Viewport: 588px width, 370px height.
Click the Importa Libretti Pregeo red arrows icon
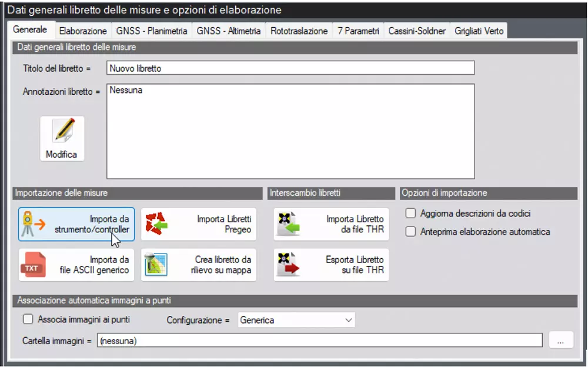156,224
